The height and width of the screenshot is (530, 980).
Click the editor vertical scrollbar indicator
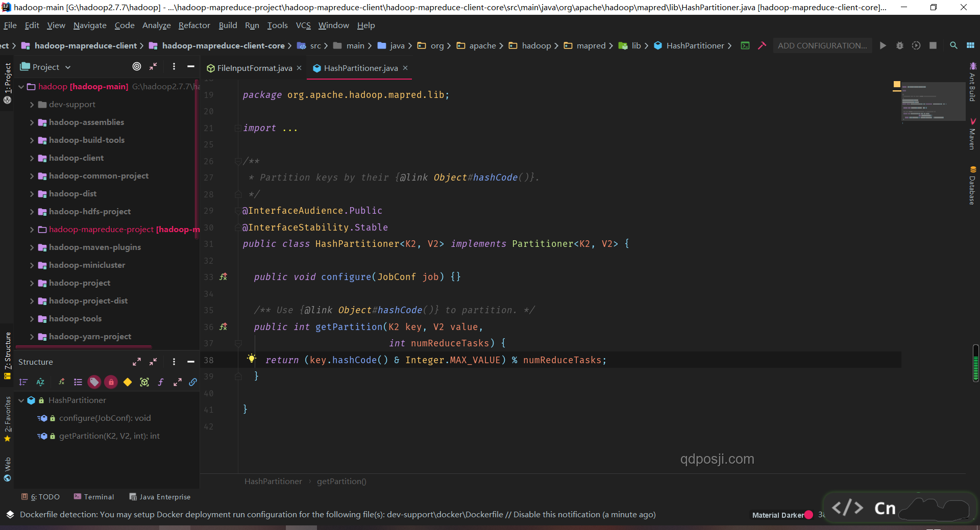pos(975,363)
